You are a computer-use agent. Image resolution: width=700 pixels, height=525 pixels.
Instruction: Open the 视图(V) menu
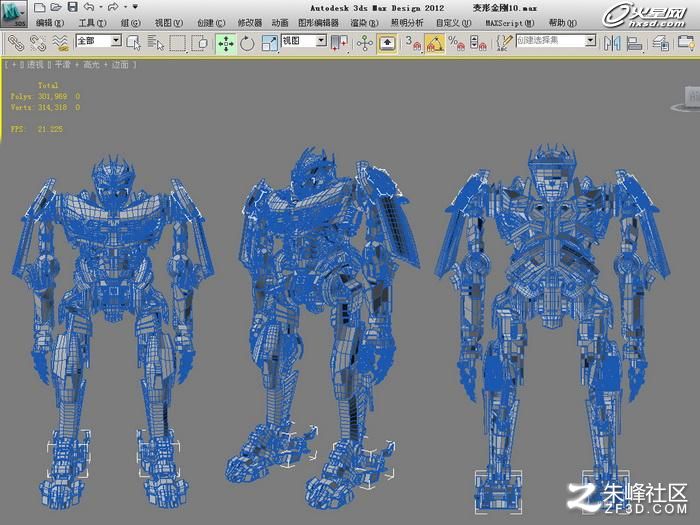click(x=169, y=23)
